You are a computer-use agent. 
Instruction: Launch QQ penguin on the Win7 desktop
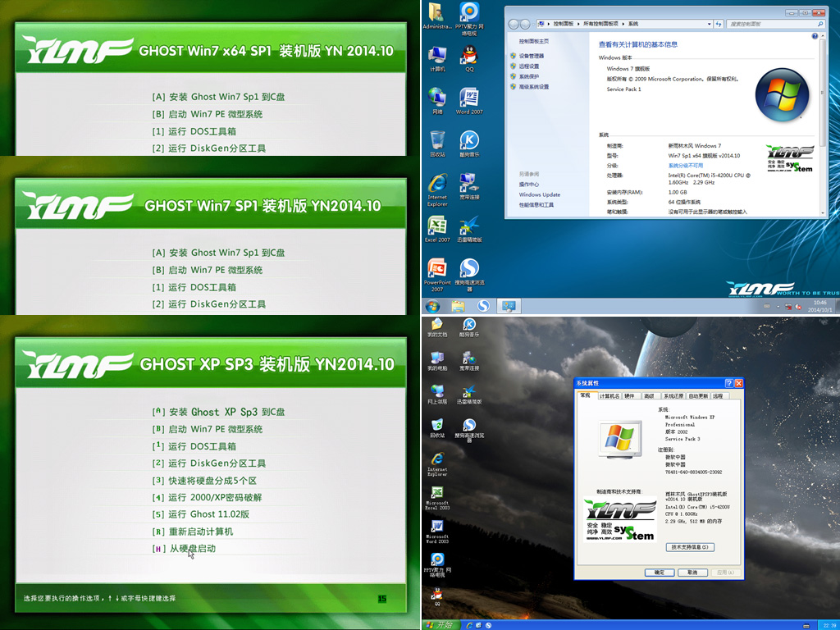pos(469,58)
